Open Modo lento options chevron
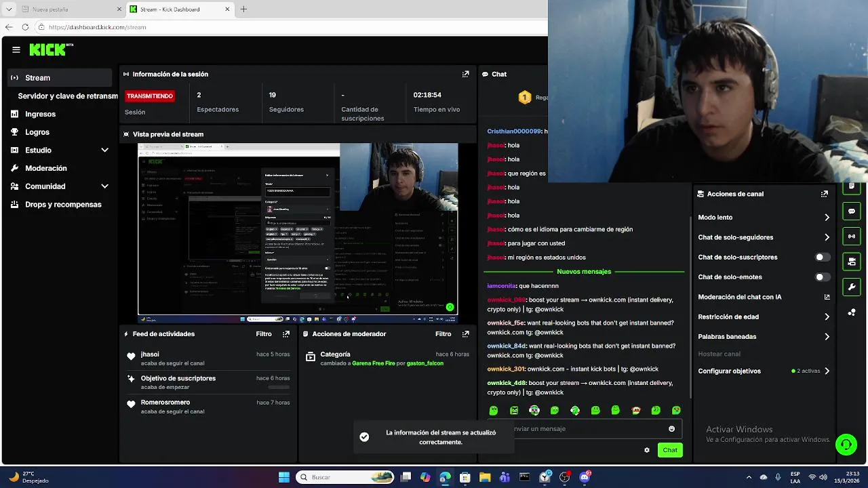This screenshot has width=868, height=488. click(x=827, y=218)
